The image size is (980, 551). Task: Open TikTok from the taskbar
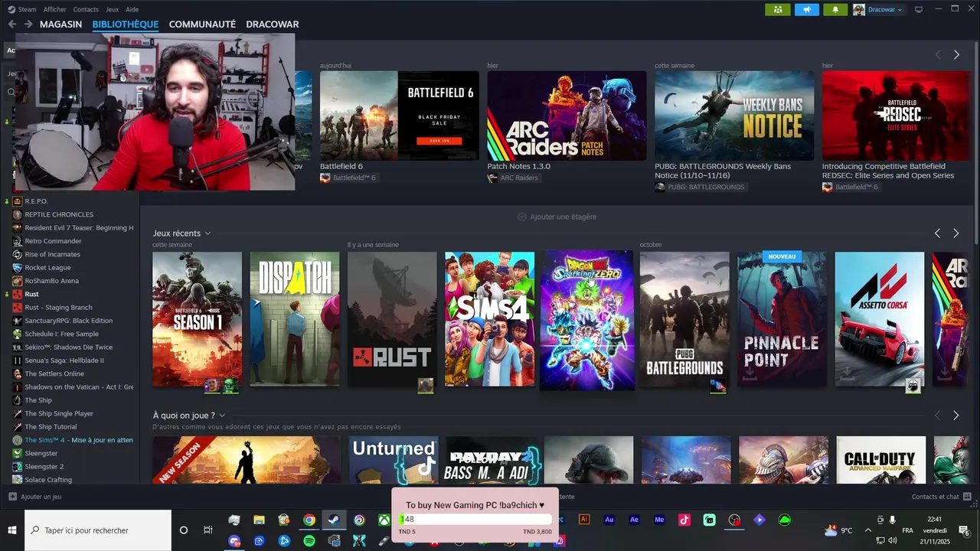click(x=684, y=520)
